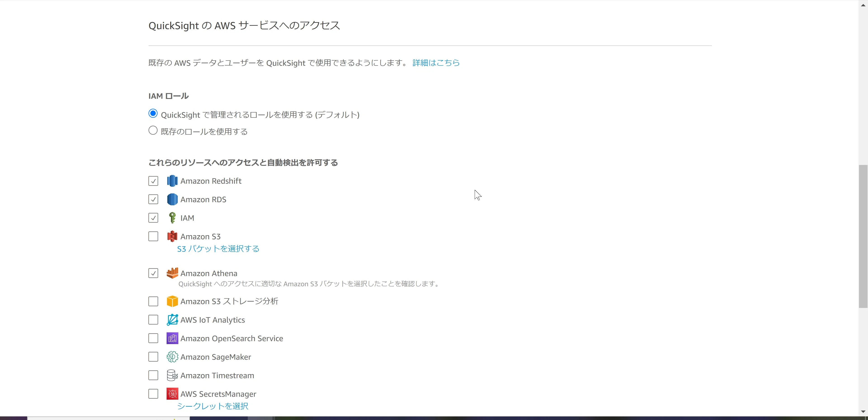
Task: Uncheck the IAM checkbox
Action: click(153, 218)
